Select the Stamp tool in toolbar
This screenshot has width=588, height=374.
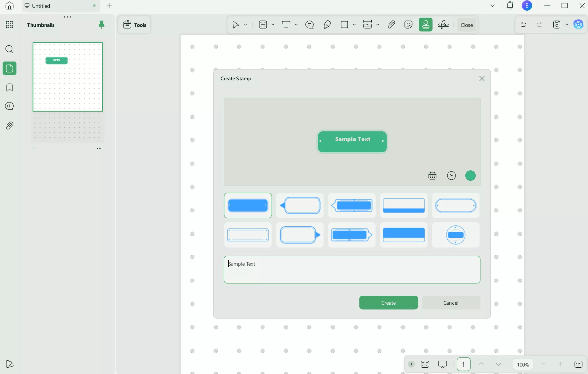point(426,25)
